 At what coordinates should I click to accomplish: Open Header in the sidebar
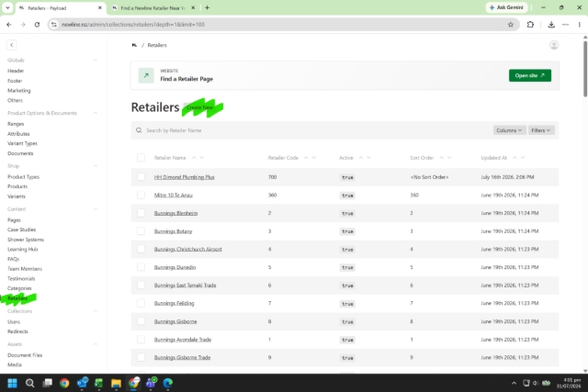(x=16, y=71)
